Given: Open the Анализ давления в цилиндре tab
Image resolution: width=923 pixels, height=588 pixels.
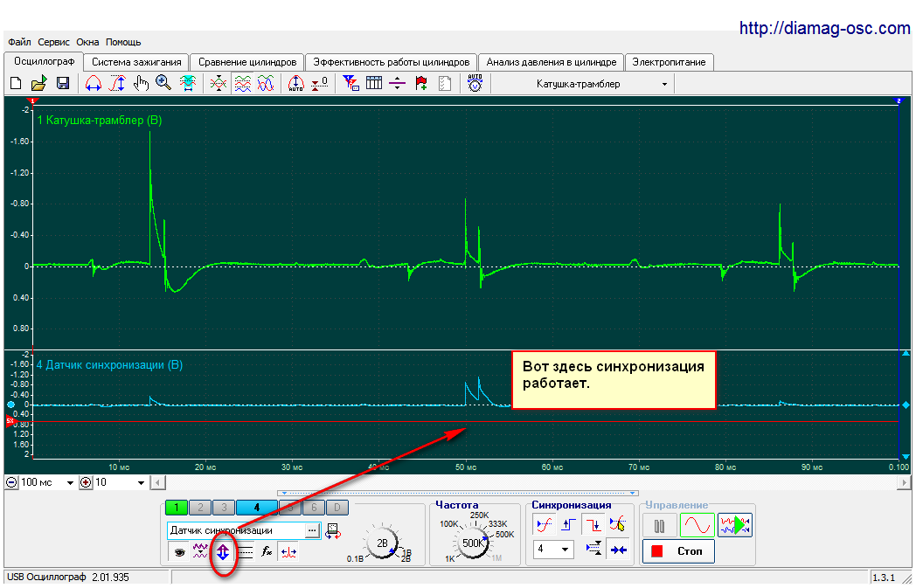Looking at the screenshot, I should coord(551,62).
